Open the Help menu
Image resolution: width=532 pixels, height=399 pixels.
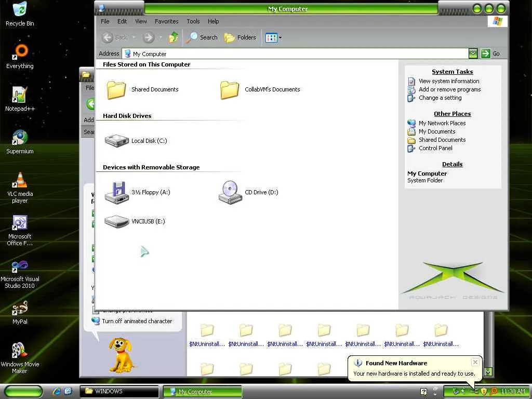[214, 21]
